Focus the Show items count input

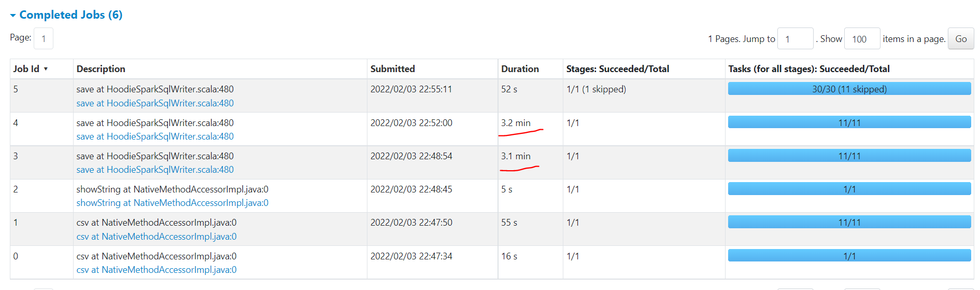pos(862,39)
